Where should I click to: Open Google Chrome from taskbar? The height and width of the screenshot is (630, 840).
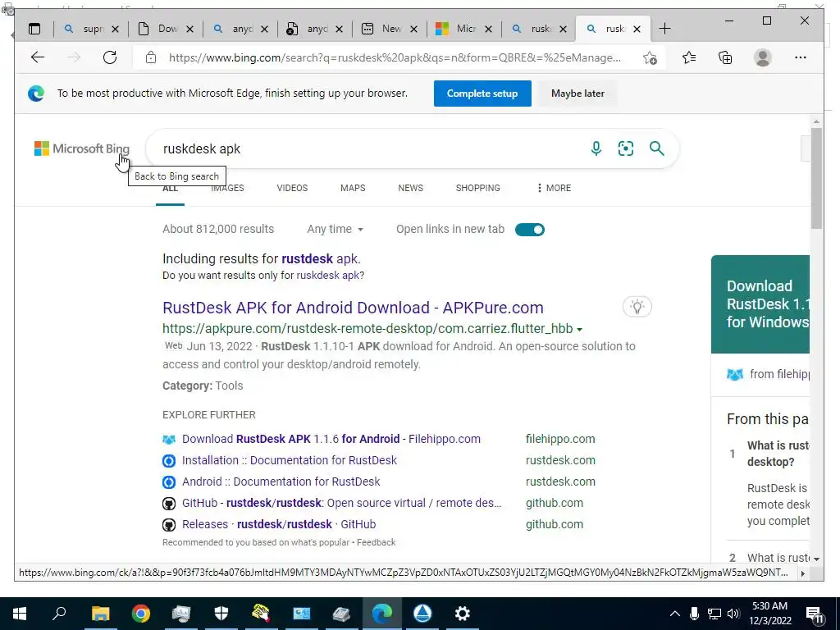pyautogui.click(x=141, y=614)
